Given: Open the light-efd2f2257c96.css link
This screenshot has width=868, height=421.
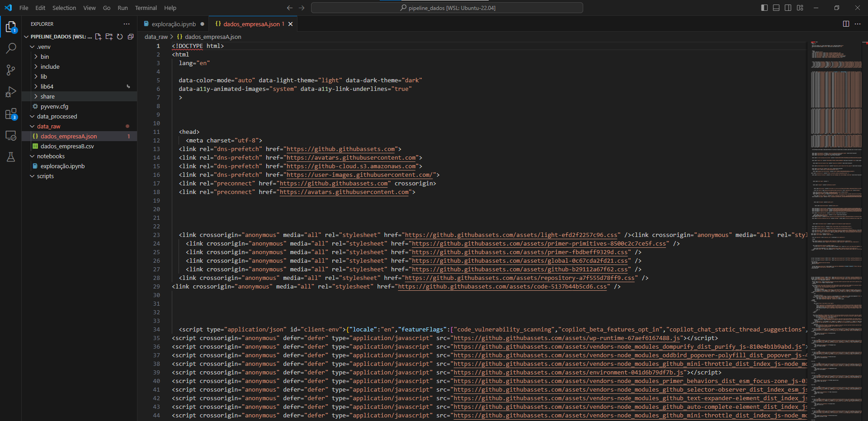Looking at the screenshot, I should point(511,235).
